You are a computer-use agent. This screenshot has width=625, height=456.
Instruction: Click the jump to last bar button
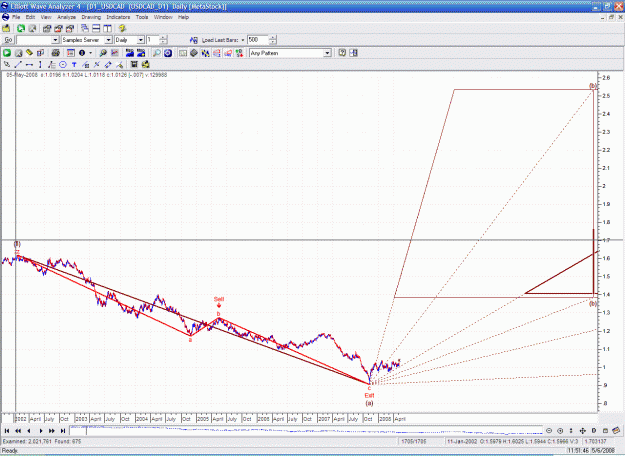(x=63, y=430)
